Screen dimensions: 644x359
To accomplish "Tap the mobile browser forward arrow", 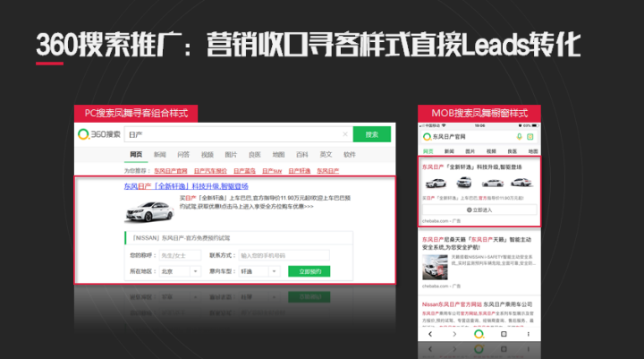I will (x=454, y=334).
